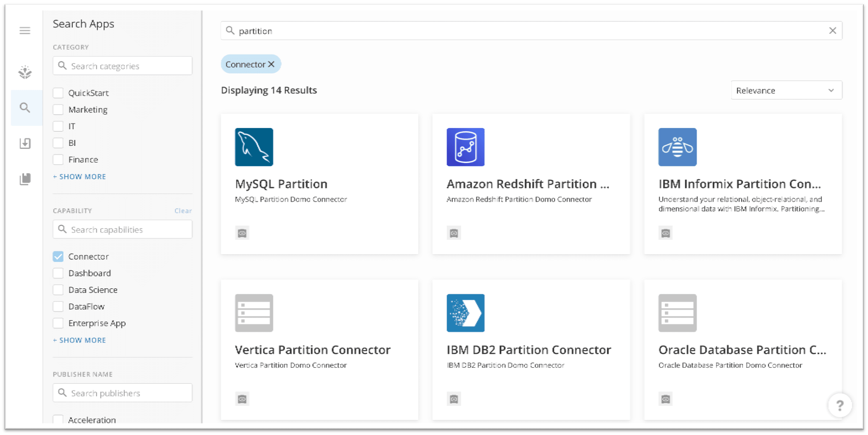Click the Amazon Redshift logo icon

click(465, 147)
